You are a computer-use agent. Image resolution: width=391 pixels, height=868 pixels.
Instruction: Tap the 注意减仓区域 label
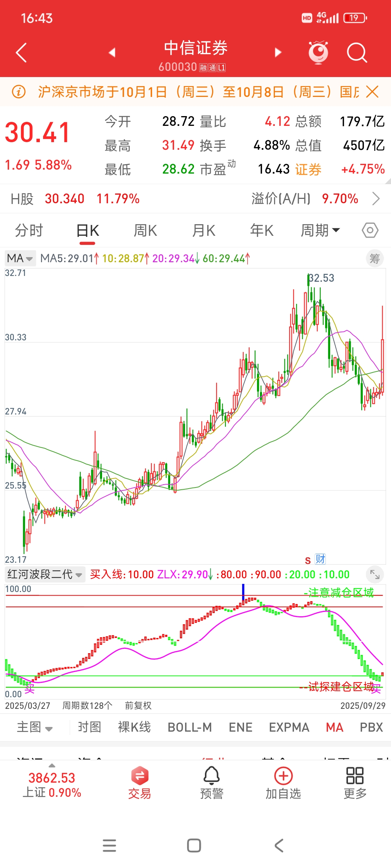(x=339, y=592)
